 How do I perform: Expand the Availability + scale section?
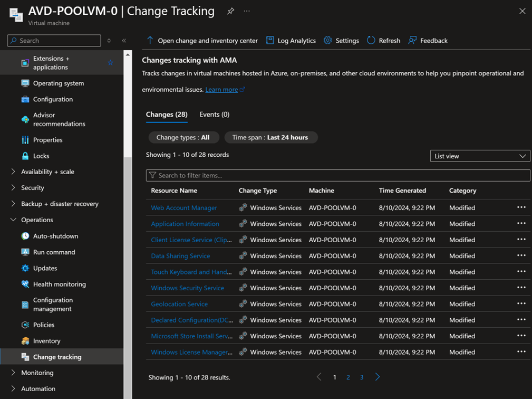[x=13, y=172]
